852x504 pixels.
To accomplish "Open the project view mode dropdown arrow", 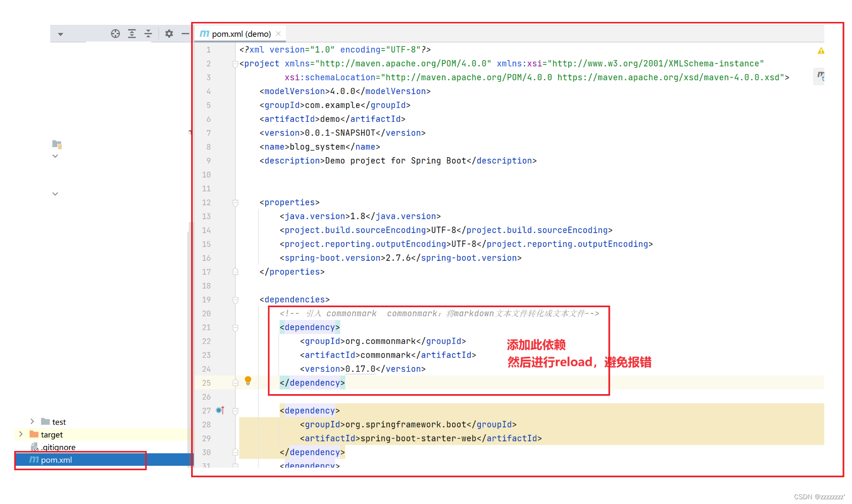I will click(60, 34).
